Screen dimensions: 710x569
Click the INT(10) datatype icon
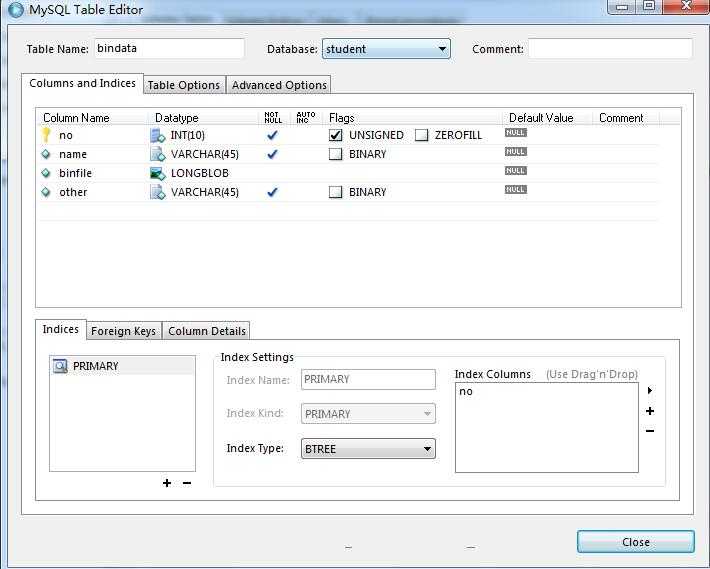tap(158, 135)
